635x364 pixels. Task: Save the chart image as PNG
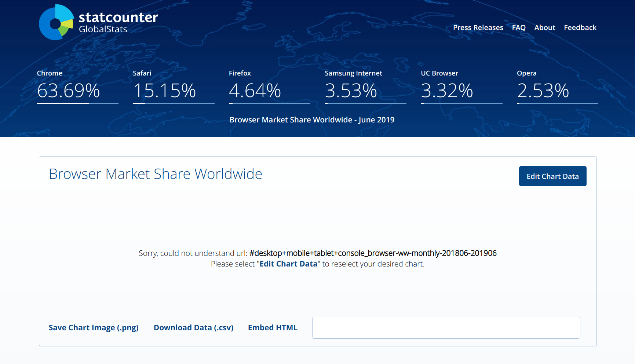pyautogui.click(x=94, y=327)
